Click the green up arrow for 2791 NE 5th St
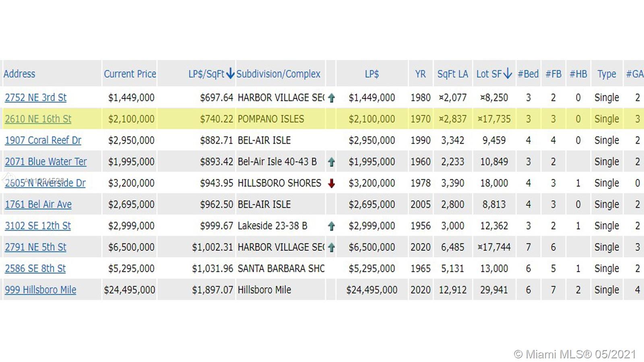Image resolution: width=644 pixels, height=362 pixels. pyautogui.click(x=331, y=248)
